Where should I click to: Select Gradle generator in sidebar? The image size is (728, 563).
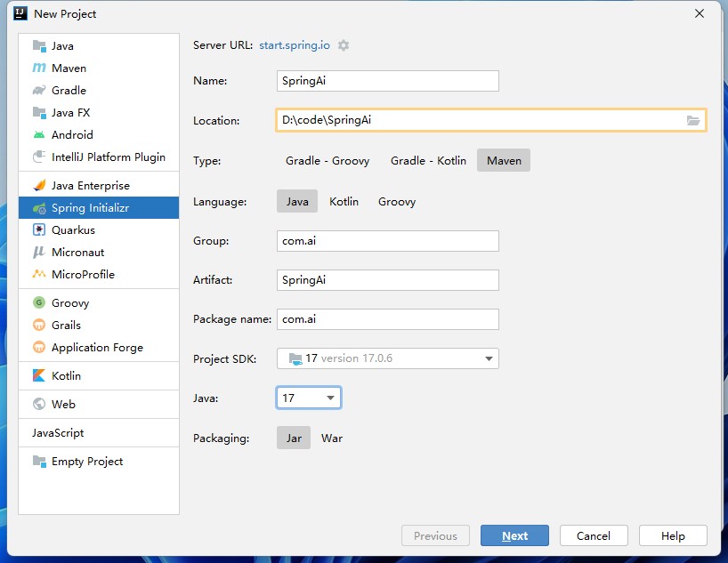[99, 90]
